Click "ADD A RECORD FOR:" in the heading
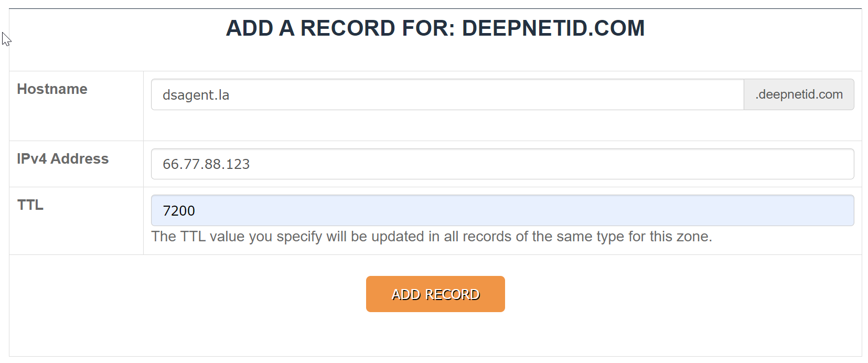 (340, 28)
